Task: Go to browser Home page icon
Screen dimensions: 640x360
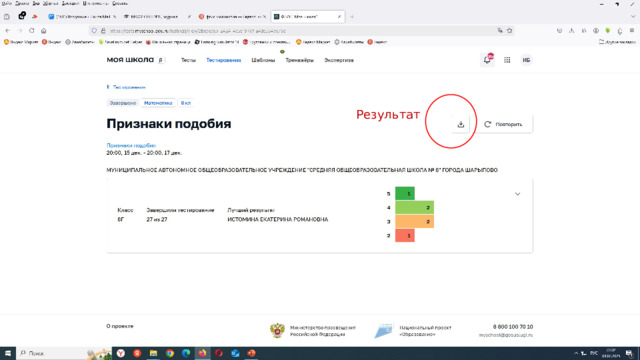Action: (43, 31)
